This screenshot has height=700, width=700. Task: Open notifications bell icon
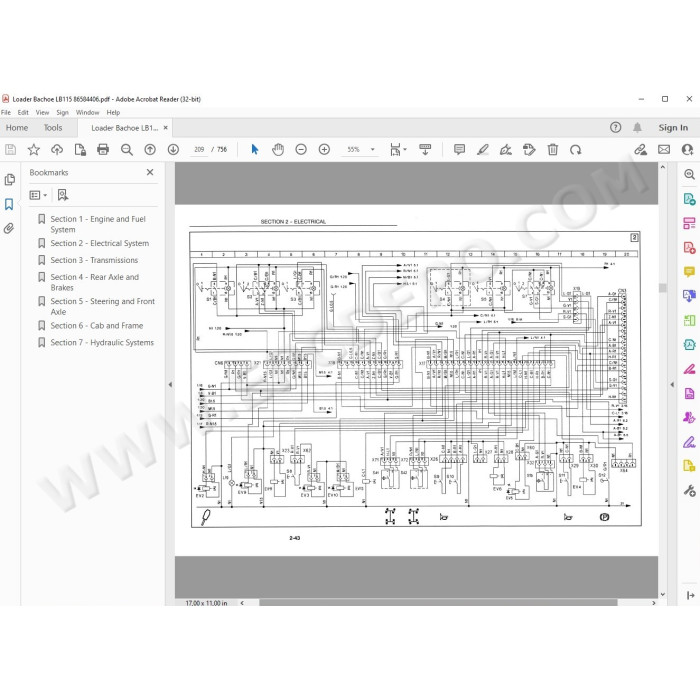tap(638, 128)
